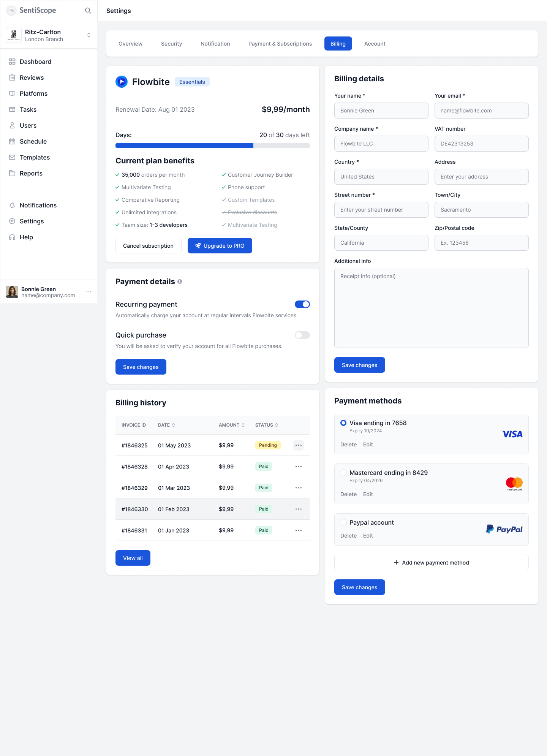547x756 pixels.
Task: Click the search magnifier icon in sidebar
Action: 88,11
